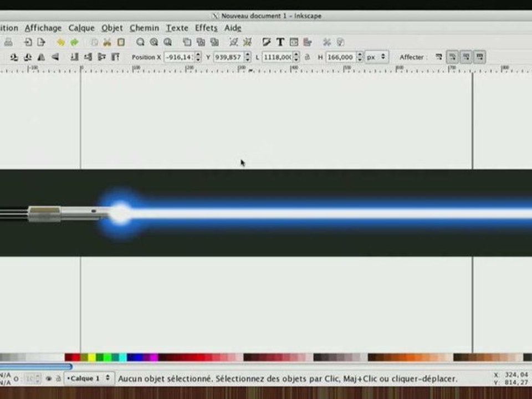The image size is (532, 399).
Task: Open the Calque menu
Action: [81, 28]
